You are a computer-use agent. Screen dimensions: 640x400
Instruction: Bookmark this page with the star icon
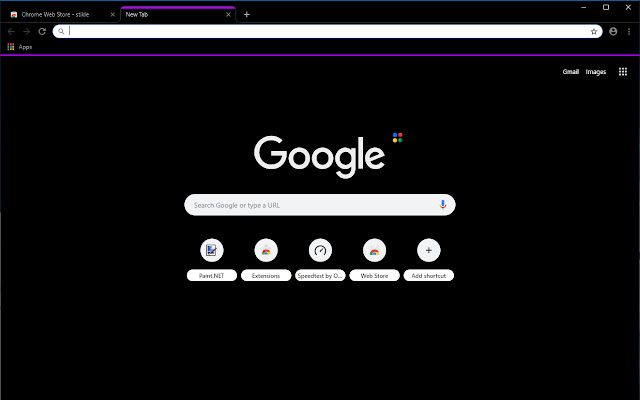coord(594,31)
